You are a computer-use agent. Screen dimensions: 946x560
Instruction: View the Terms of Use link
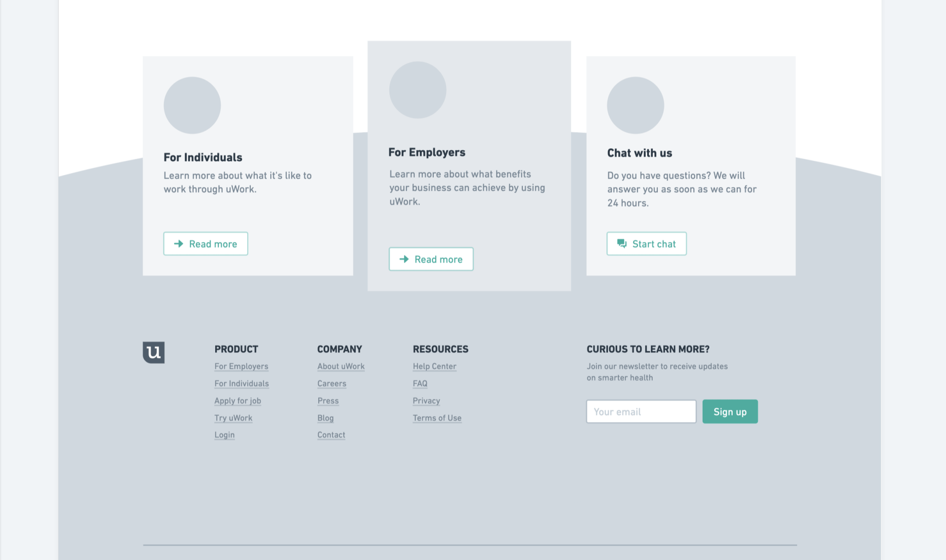(x=437, y=418)
